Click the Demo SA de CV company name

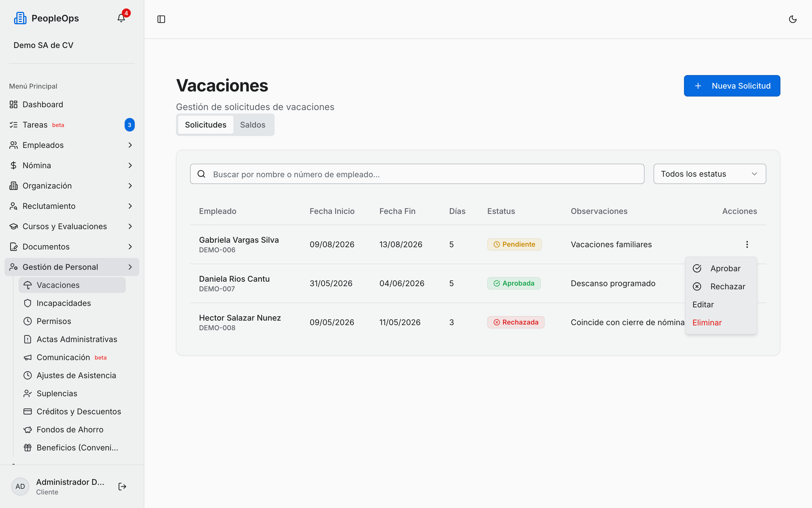43,45
